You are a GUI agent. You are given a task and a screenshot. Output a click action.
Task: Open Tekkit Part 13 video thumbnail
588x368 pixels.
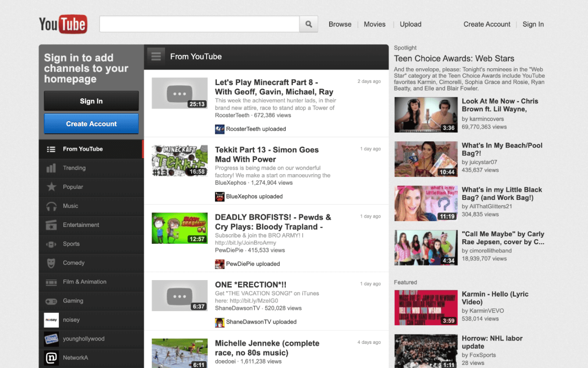[x=180, y=161]
